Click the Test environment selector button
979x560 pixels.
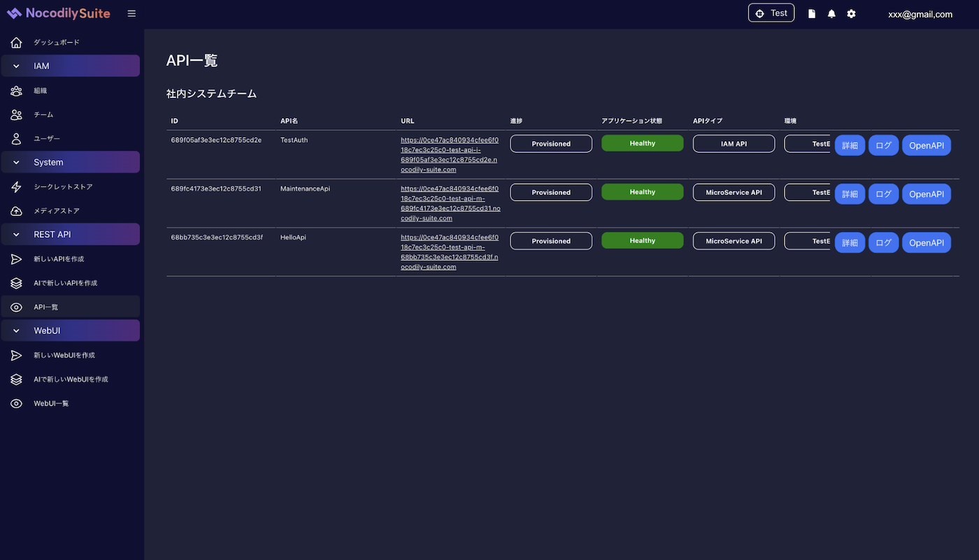point(771,13)
